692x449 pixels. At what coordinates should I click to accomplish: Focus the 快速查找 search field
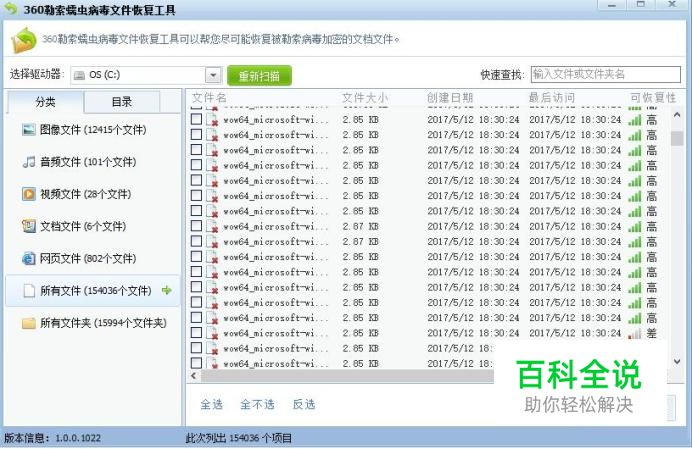click(606, 74)
